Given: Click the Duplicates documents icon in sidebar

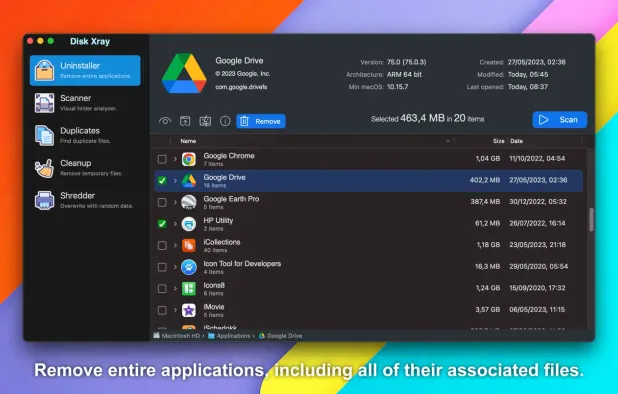Looking at the screenshot, I should [44, 135].
